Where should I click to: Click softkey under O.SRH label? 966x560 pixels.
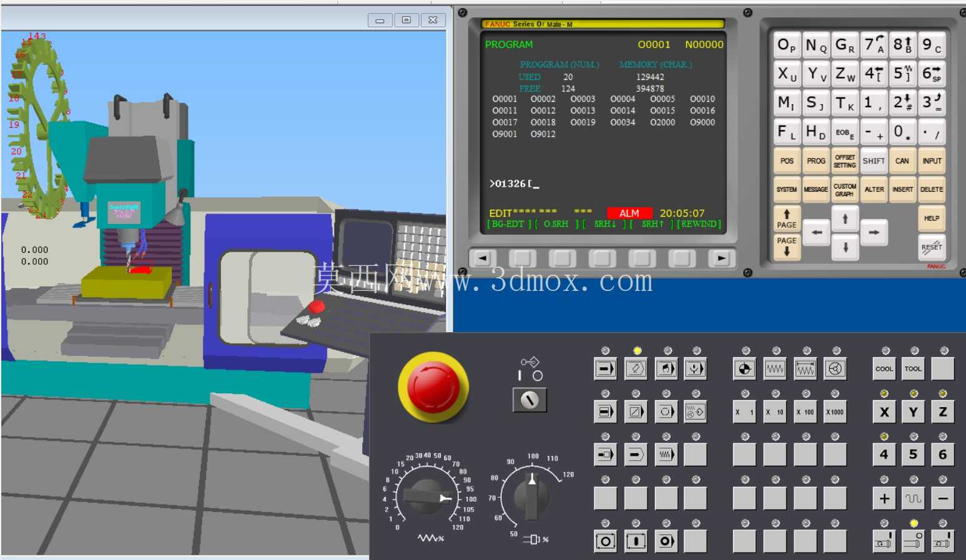click(x=563, y=258)
